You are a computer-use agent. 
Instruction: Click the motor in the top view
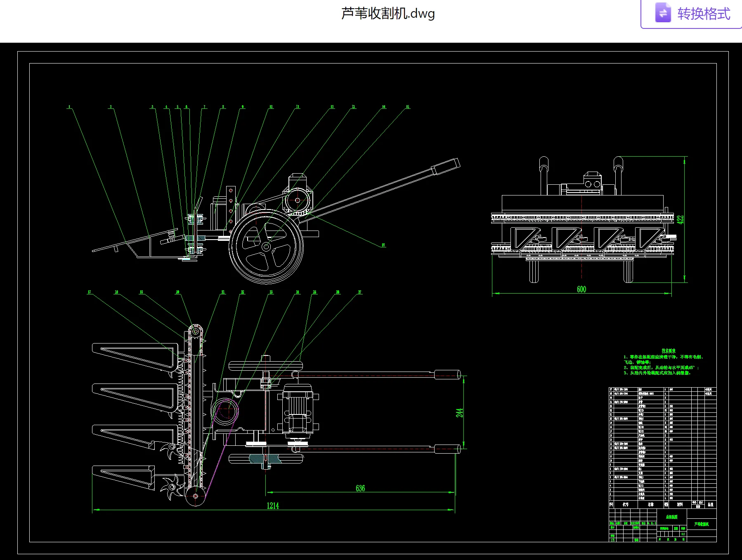tap(297, 412)
